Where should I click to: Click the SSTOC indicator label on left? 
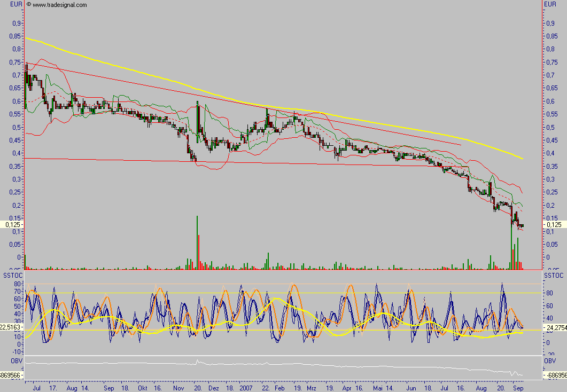coord(12,275)
